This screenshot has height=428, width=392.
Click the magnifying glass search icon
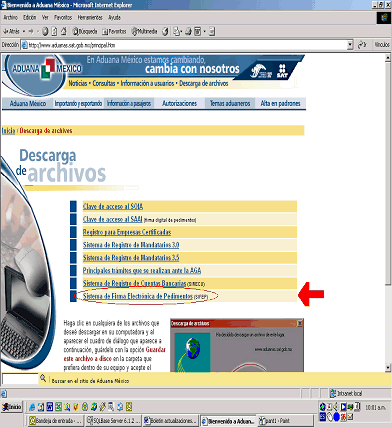43,378
